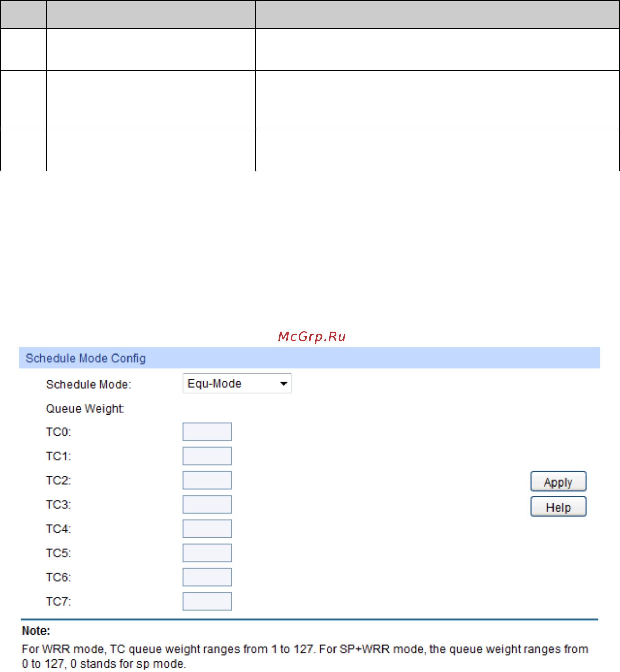Click the Schedule Mode: label
620x672 pixels.
(x=88, y=384)
